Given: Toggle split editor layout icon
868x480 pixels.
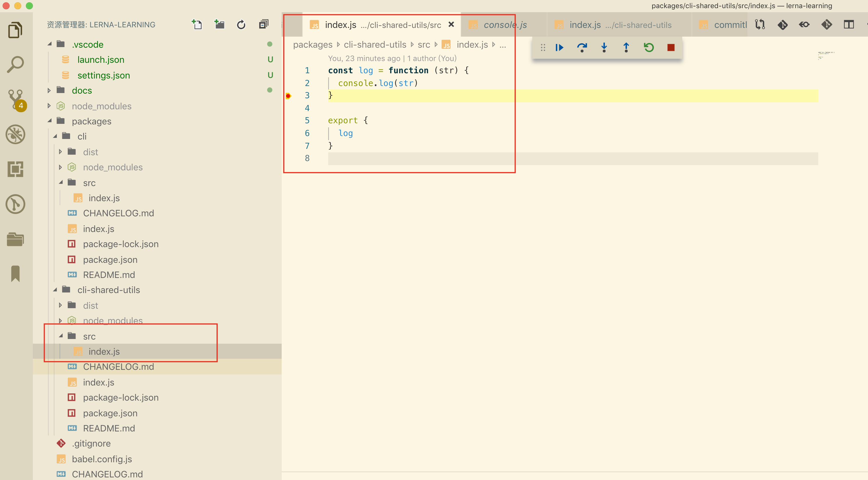Looking at the screenshot, I should (849, 24).
